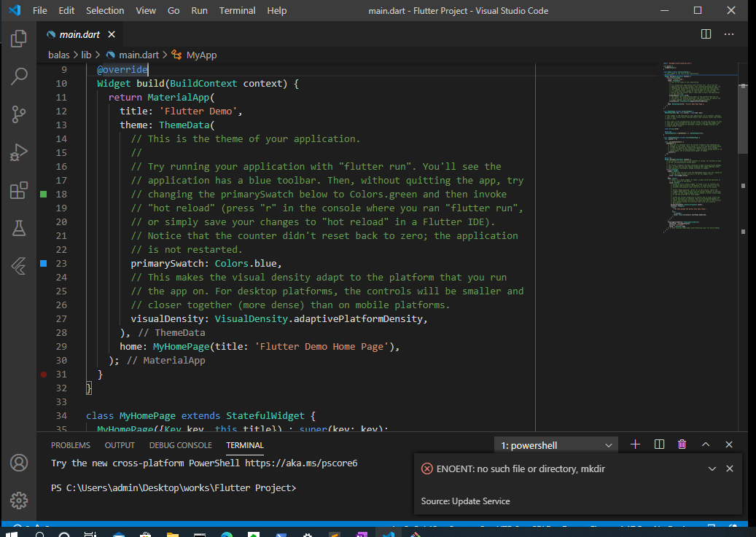
Task: Switch to the OUTPUT panel tab
Action: coord(120,445)
